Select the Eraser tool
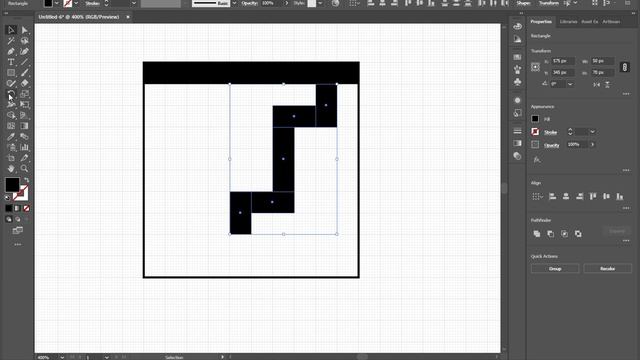This screenshot has width=640, height=360. click(24, 83)
